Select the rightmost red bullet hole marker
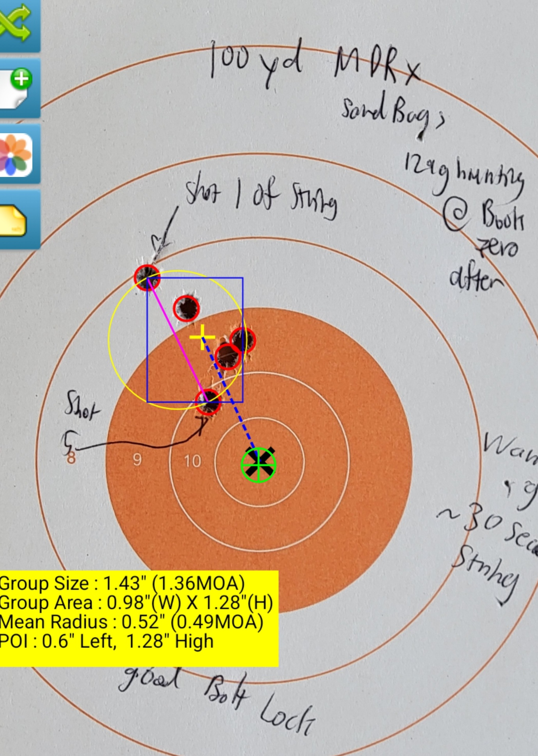The height and width of the screenshot is (756, 538). click(243, 340)
